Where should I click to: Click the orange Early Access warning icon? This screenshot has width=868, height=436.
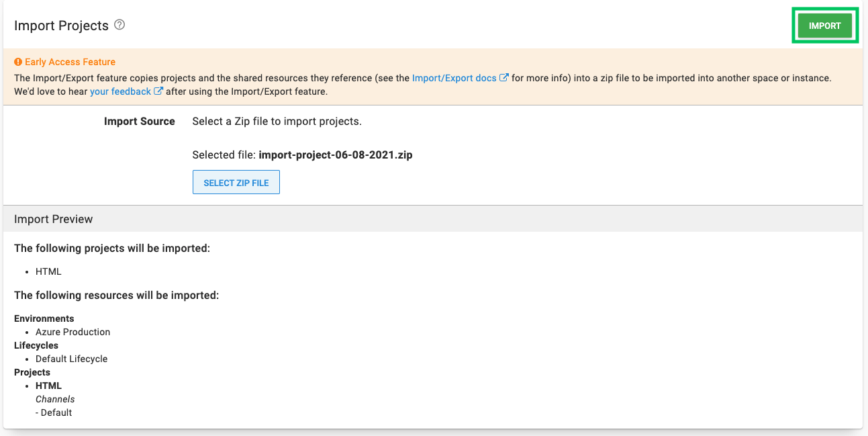18,62
